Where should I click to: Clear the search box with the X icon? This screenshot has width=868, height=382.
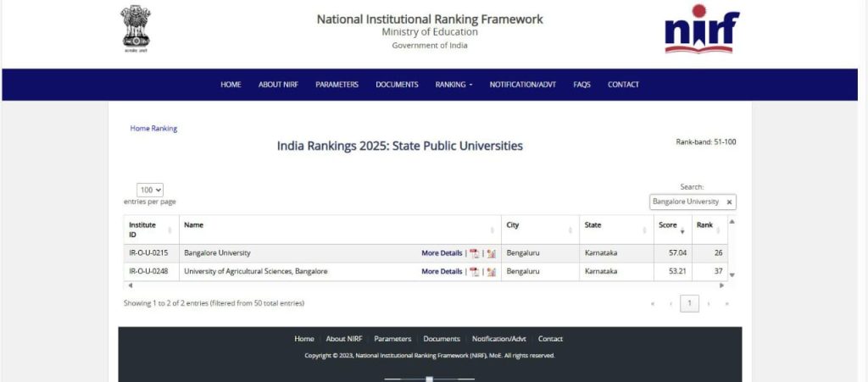click(729, 202)
